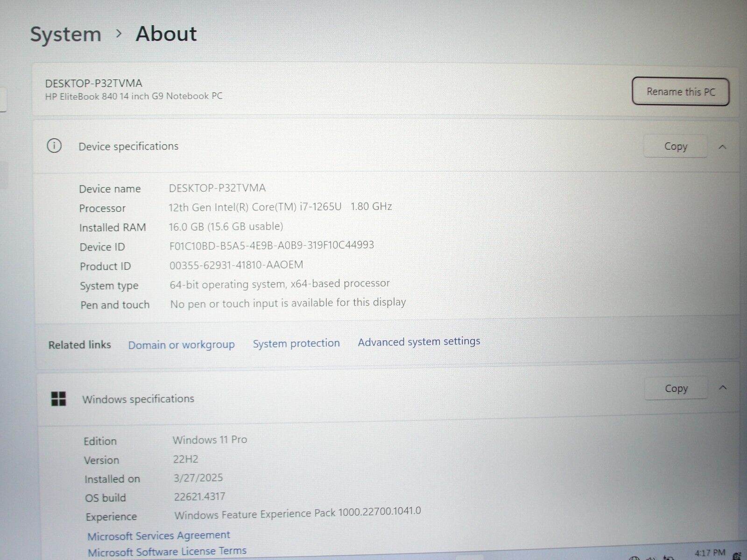Click the Windows logo icon

(58, 399)
